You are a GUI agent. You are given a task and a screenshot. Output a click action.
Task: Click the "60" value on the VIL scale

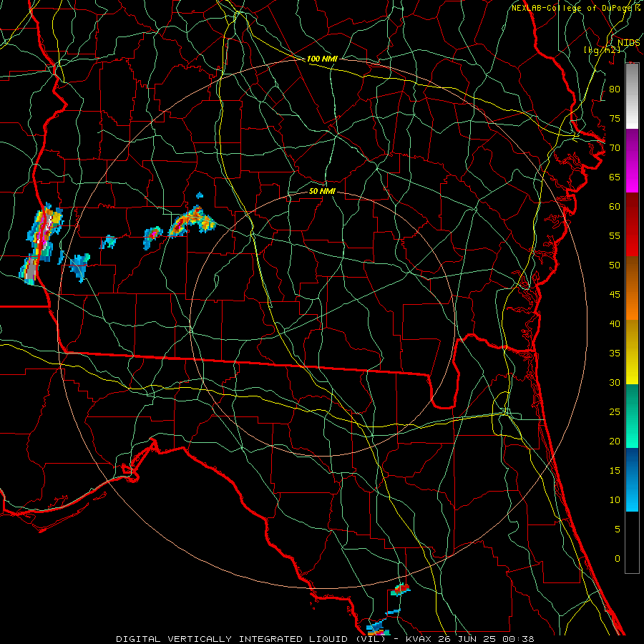click(x=615, y=207)
